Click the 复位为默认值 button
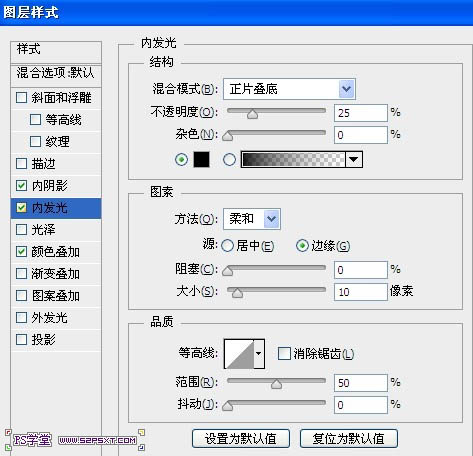The image size is (473, 456). click(349, 438)
